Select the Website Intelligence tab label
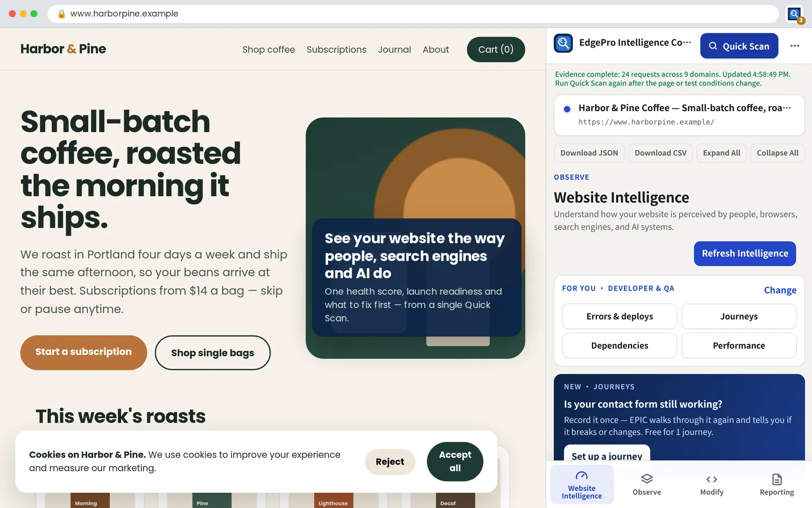Image resolution: width=812 pixels, height=508 pixels. [x=582, y=492]
